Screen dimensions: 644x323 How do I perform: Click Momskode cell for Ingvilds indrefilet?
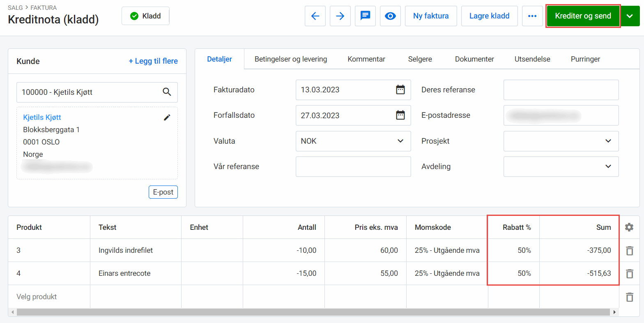[447, 250]
